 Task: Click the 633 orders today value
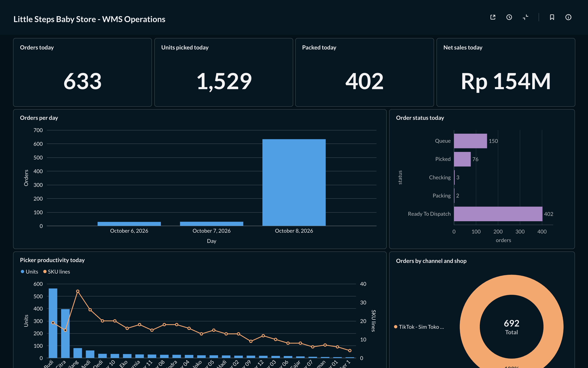coord(82,81)
